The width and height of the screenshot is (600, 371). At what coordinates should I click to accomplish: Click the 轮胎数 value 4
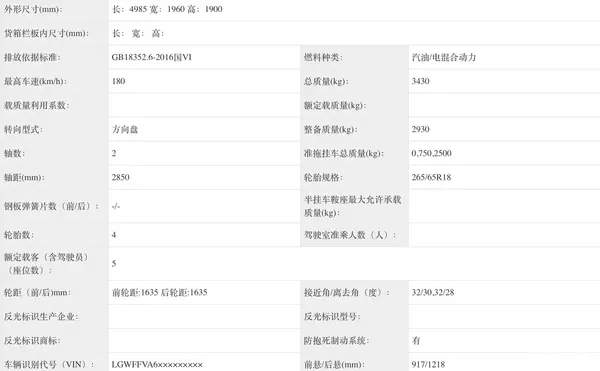point(114,235)
